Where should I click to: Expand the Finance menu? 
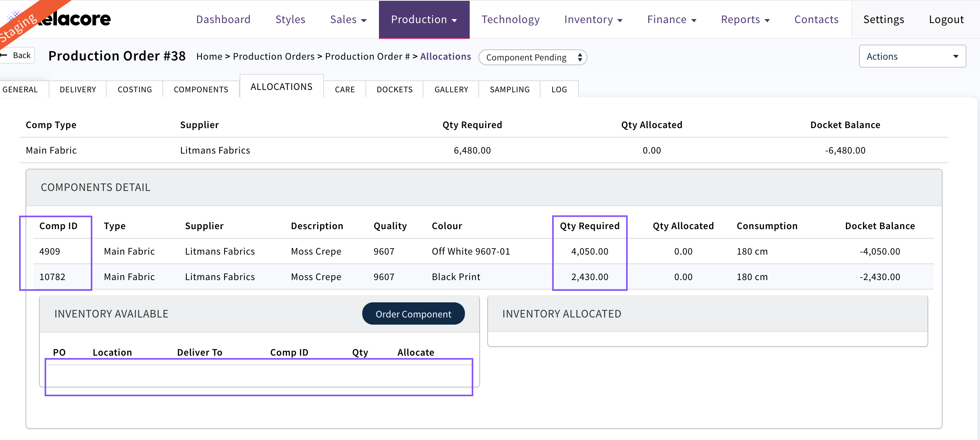(672, 19)
